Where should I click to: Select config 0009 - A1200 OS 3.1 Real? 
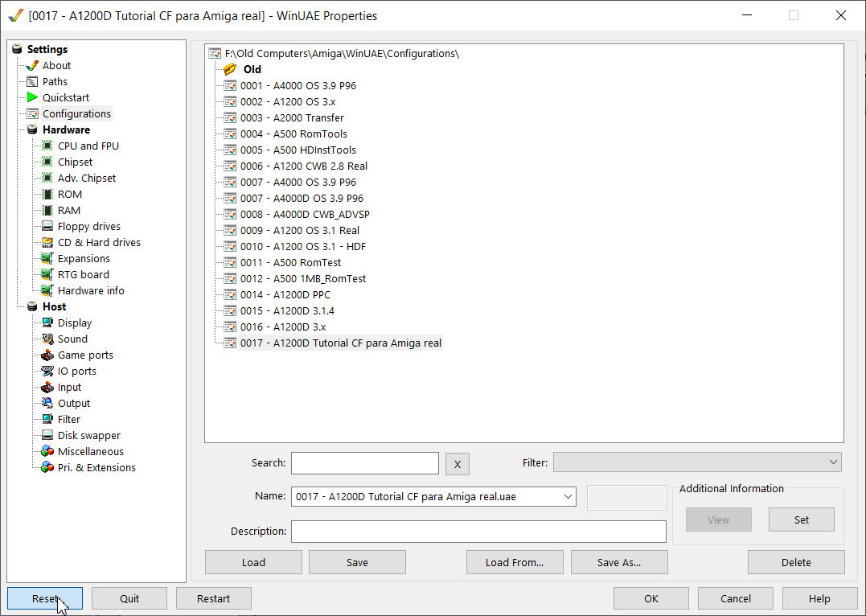[300, 230]
